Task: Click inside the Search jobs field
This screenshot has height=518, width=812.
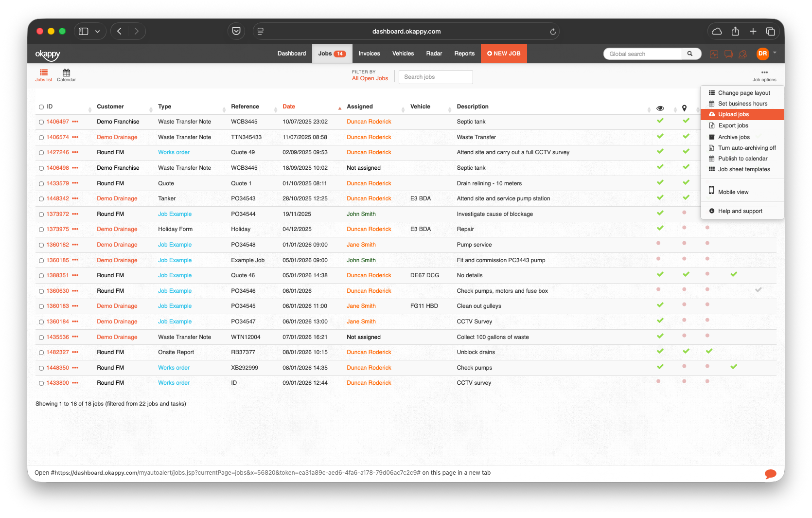Action: 435,77
